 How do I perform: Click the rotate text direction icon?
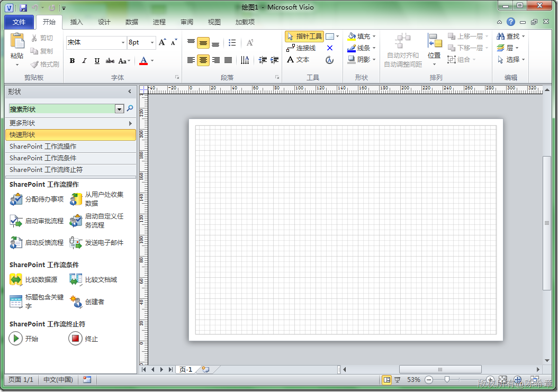click(x=245, y=60)
